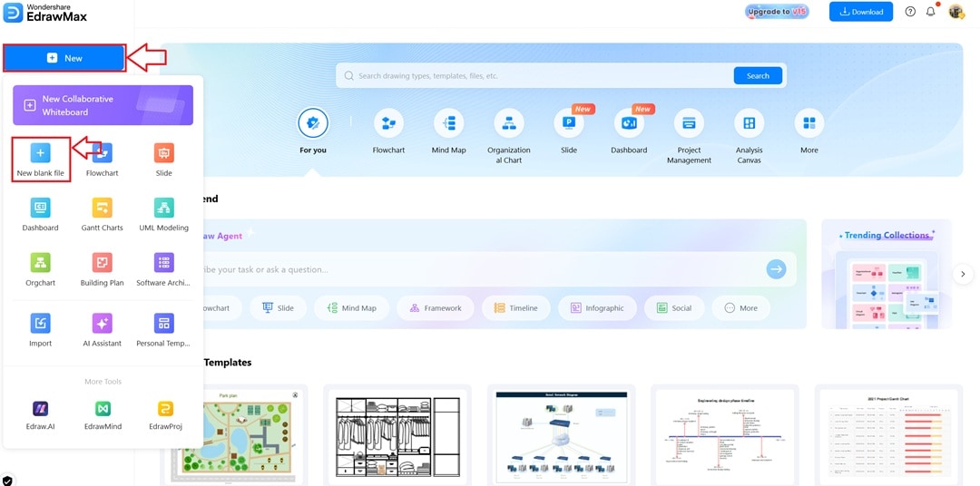The height and width of the screenshot is (486, 980).
Task: Open Dashboard from the New menu
Action: 41,215
